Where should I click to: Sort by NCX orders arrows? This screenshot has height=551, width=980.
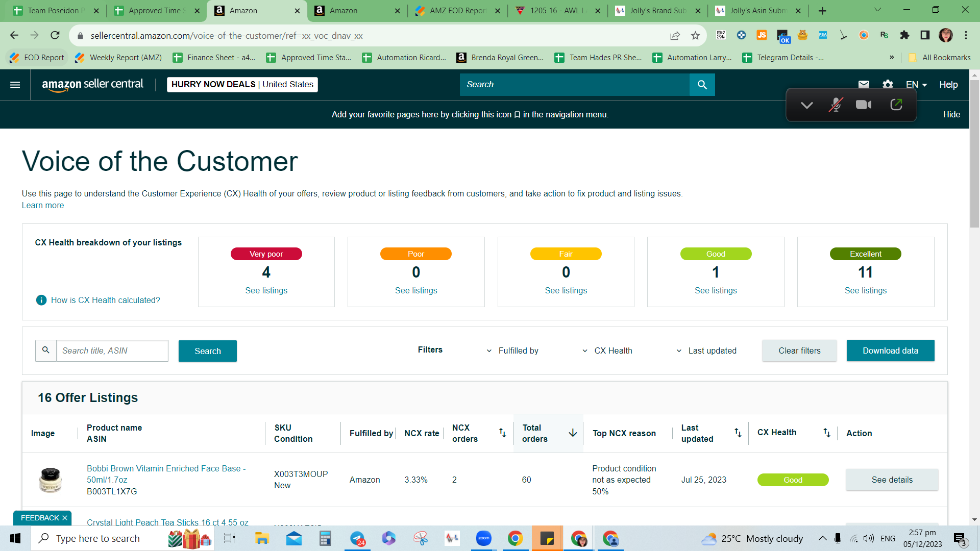point(502,433)
